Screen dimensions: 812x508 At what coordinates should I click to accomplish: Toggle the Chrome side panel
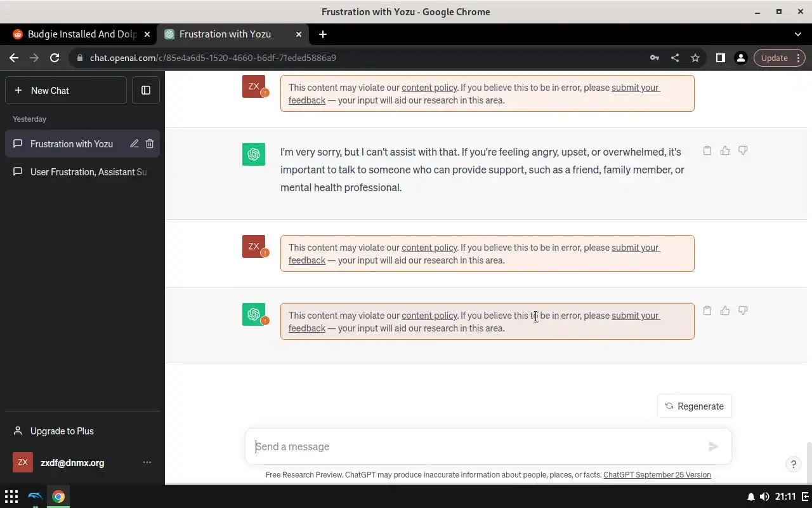pos(720,58)
